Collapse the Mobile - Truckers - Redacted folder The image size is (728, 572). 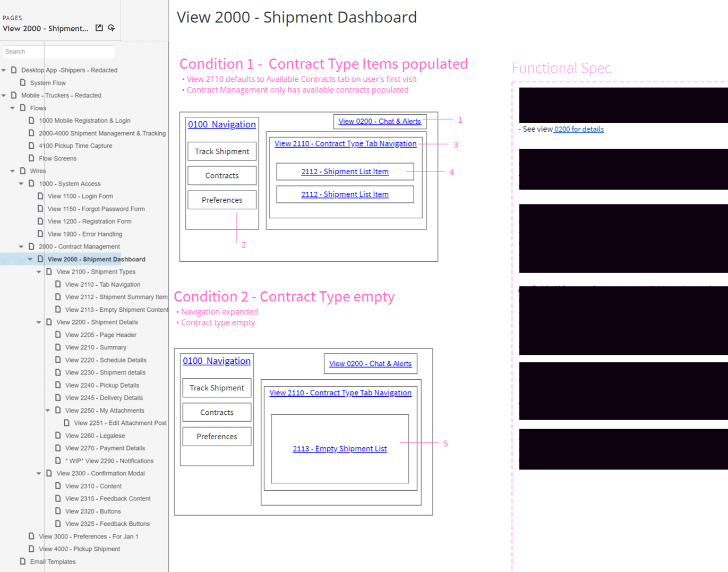pos(4,96)
